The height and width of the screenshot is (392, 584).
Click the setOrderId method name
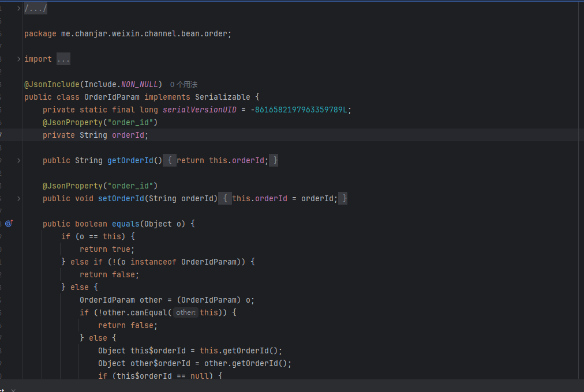[121, 199]
